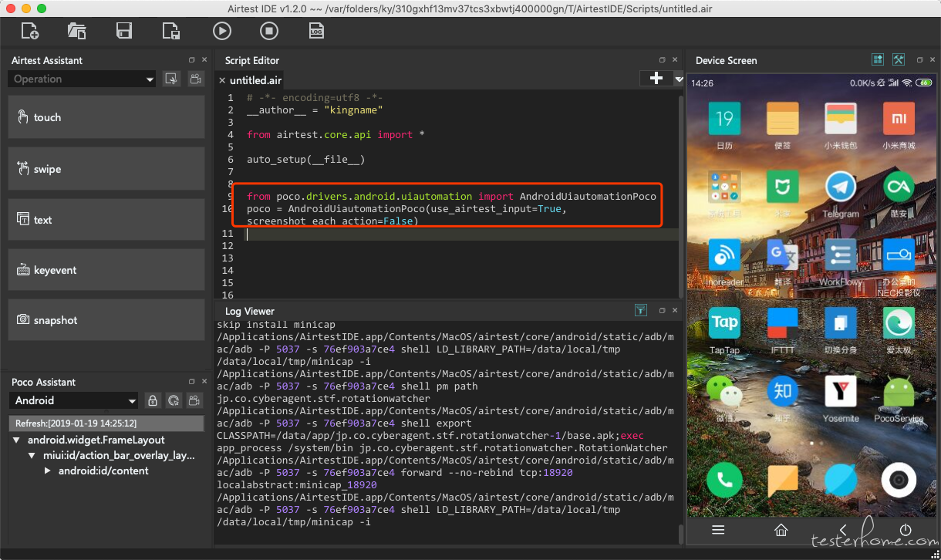
Task: Open the Operation dropdown in Airtest Assistant
Action: coord(83,79)
